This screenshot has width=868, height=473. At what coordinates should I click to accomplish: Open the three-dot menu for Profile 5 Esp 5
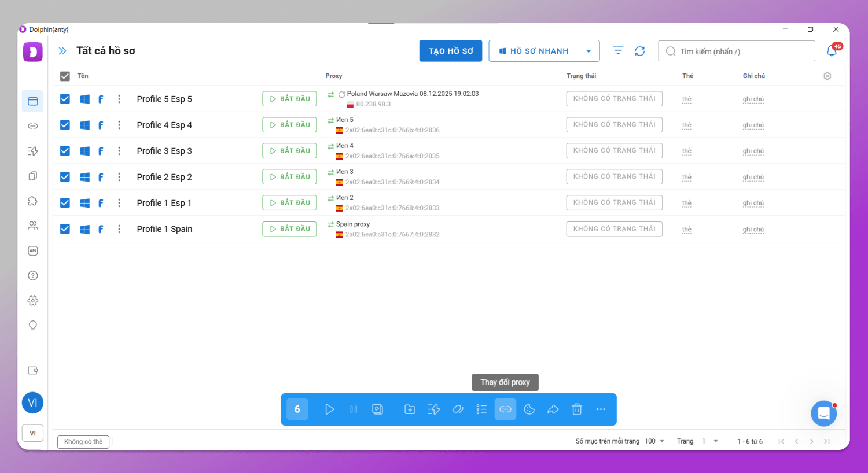click(119, 98)
